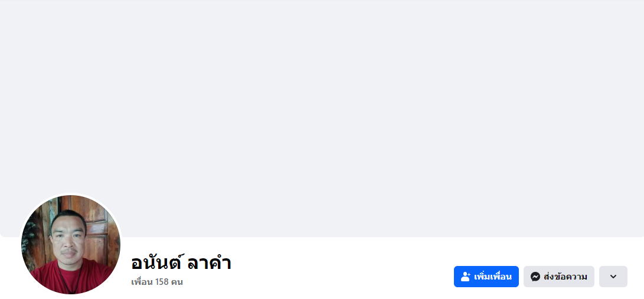
Task: Click the downward chevron icon
Action: pyautogui.click(x=613, y=277)
